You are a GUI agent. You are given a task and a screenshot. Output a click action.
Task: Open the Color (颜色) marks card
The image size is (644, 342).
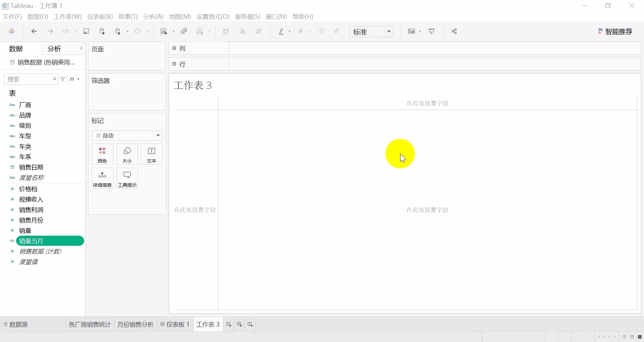point(102,154)
